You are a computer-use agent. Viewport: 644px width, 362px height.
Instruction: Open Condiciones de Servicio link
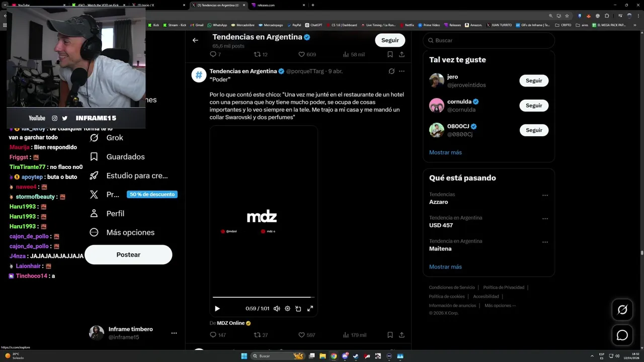(x=452, y=288)
